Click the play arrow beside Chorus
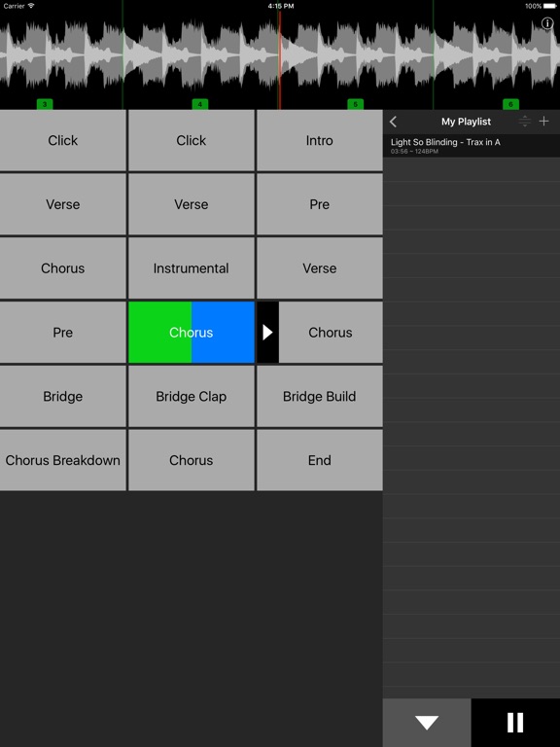560x747 pixels. [x=267, y=332]
